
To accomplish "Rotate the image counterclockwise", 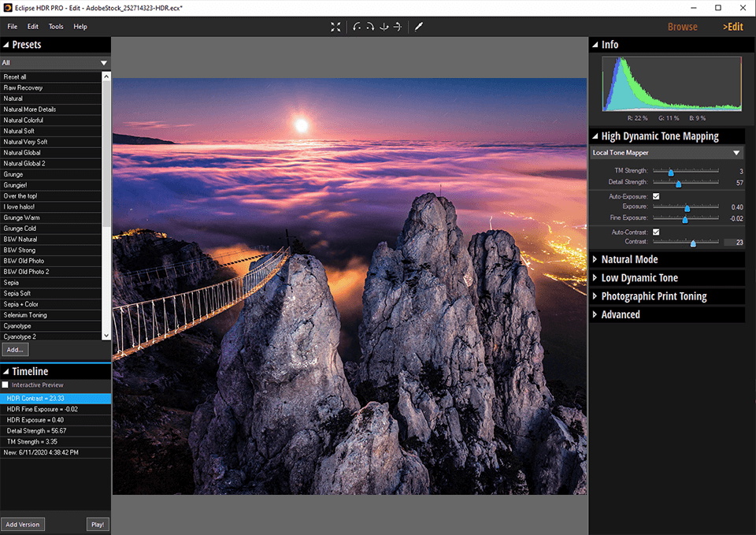I will click(x=357, y=26).
